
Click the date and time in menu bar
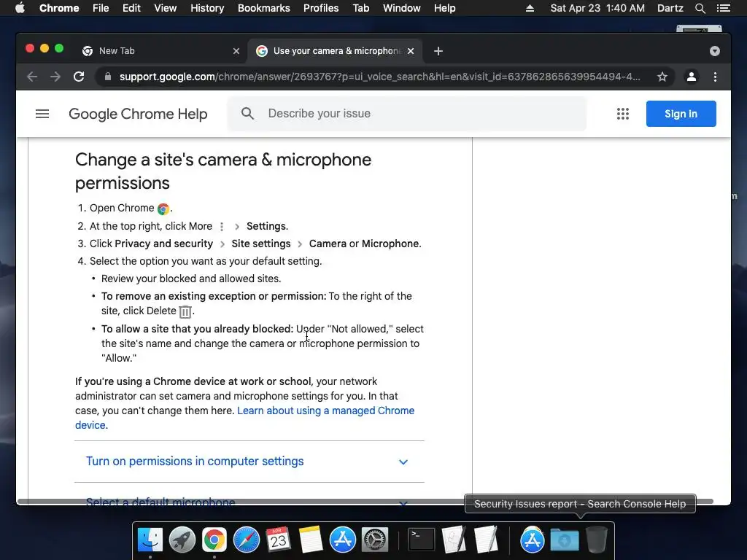tap(597, 8)
